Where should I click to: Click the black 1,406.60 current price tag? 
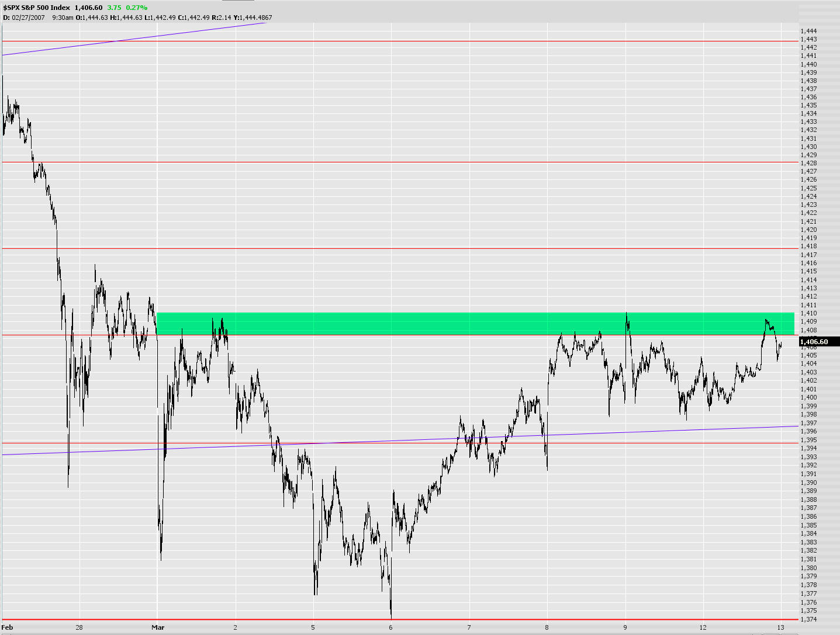click(x=819, y=342)
